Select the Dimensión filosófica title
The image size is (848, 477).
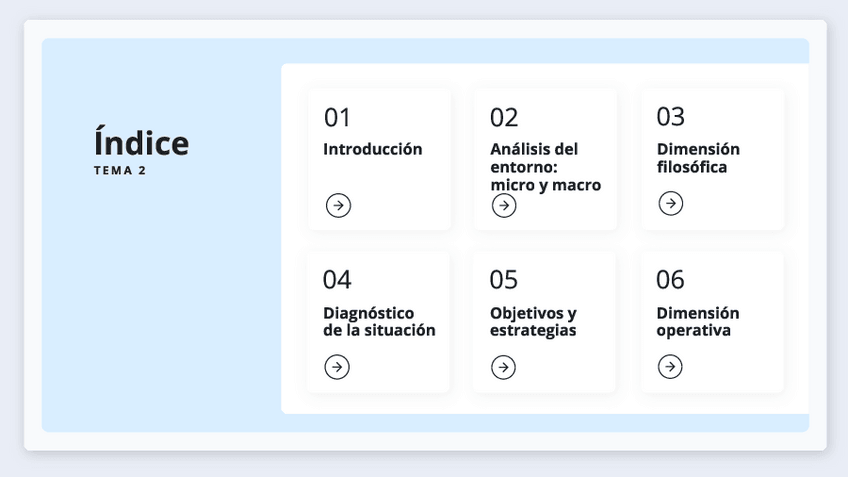[698, 158]
